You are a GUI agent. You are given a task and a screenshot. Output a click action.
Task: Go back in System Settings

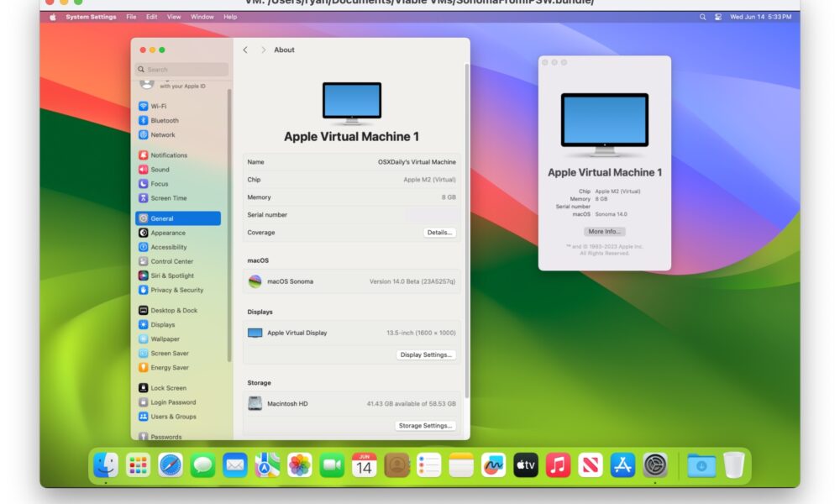tap(245, 50)
